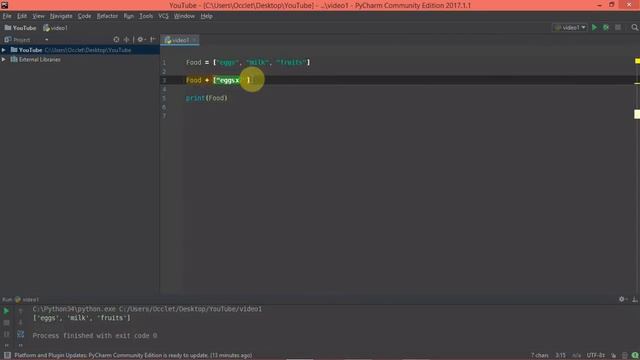Open Run panel gear settings
Viewport: 640px width, 360px height.
pyautogui.click(x=622, y=299)
